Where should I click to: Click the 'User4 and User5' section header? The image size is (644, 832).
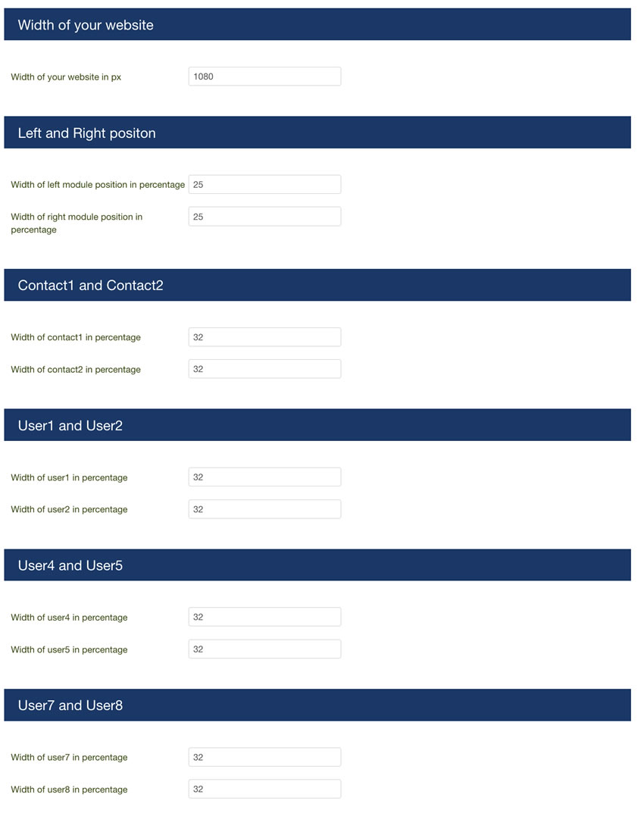(x=317, y=565)
